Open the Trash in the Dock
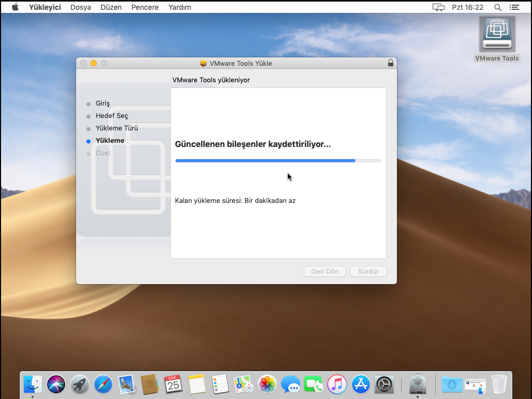The width and height of the screenshot is (532, 399). coord(499,385)
